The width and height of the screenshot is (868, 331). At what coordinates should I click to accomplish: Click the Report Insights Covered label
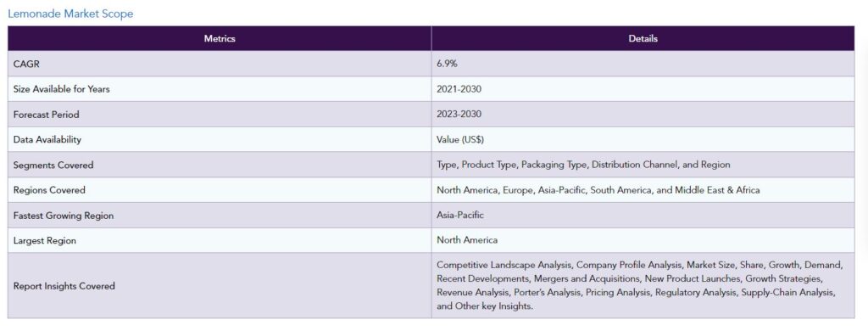[x=64, y=286]
